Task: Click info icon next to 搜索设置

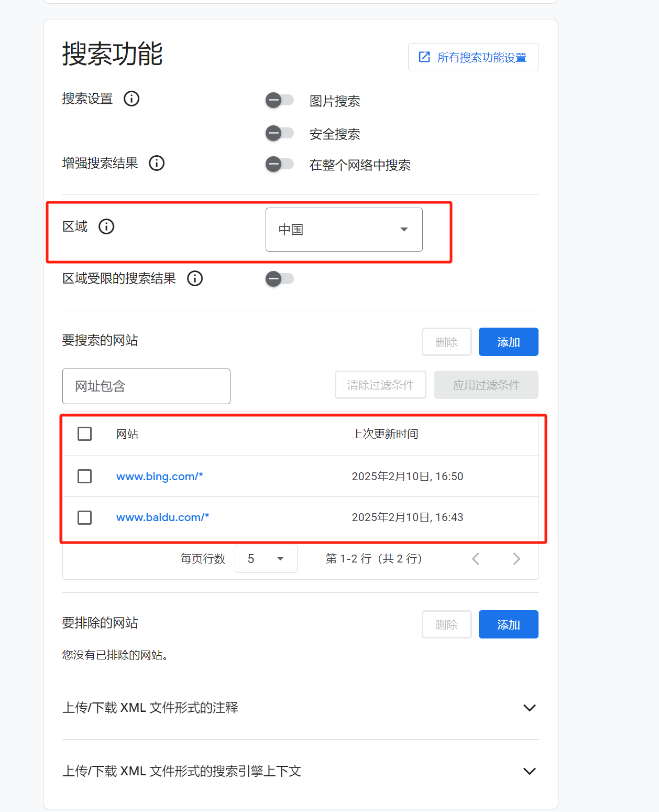Action: point(131,99)
